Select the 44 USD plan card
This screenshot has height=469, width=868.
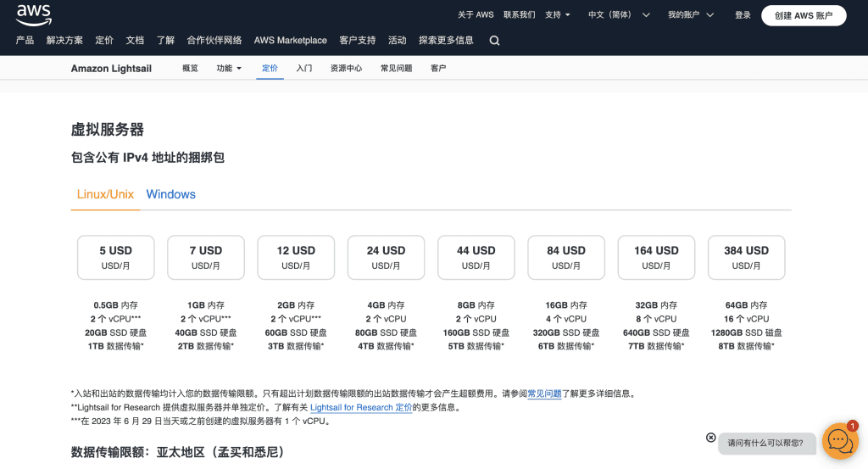476,258
